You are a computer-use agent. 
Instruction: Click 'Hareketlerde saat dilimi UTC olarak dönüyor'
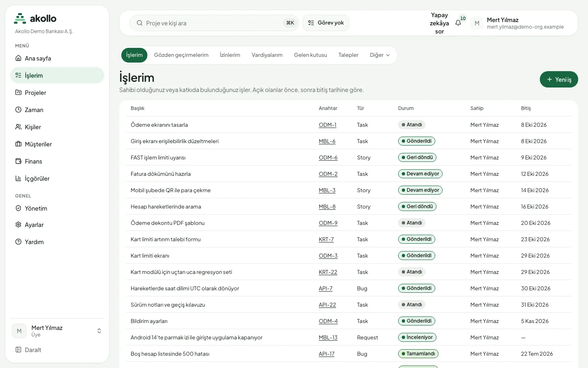pyautogui.click(x=185, y=288)
